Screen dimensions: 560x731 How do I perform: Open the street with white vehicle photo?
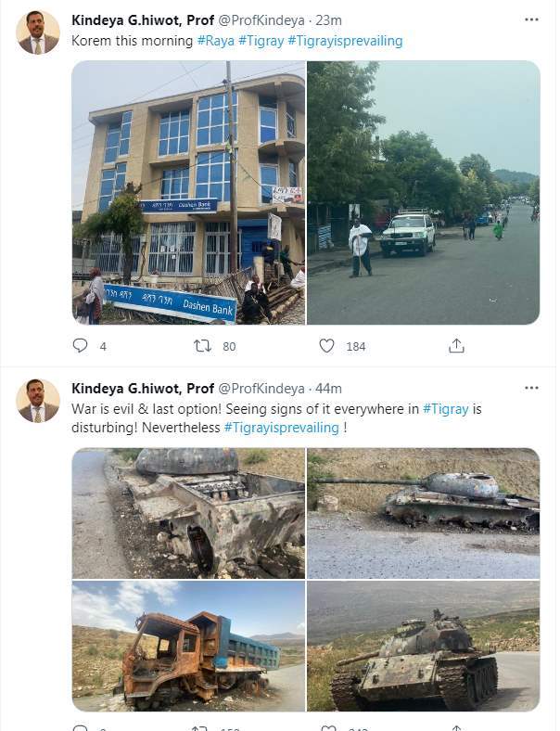click(x=423, y=193)
